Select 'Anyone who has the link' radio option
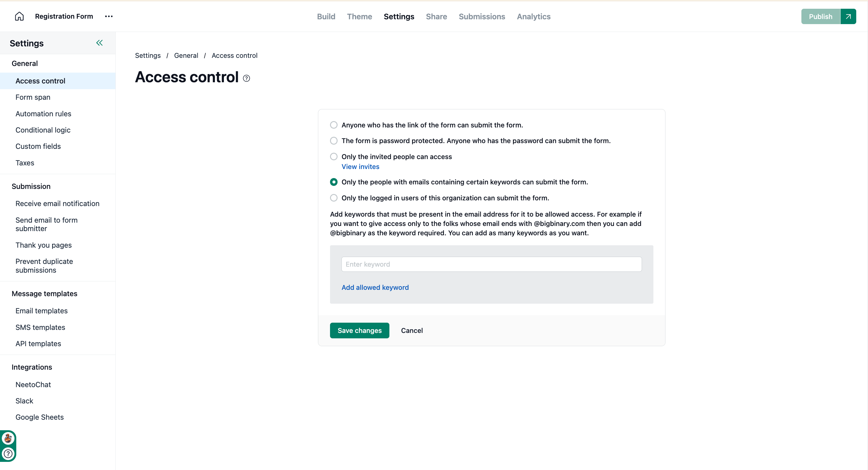Viewport: 868px width, 470px height. point(334,125)
